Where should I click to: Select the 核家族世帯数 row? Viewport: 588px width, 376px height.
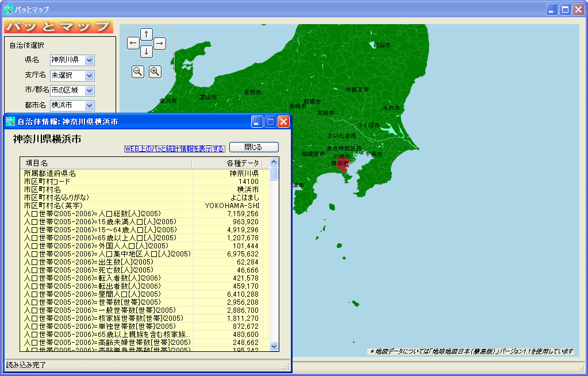click(x=145, y=318)
